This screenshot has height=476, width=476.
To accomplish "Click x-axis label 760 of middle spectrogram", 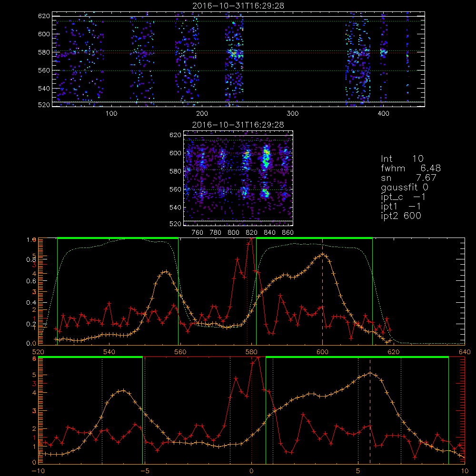I will [198, 233].
